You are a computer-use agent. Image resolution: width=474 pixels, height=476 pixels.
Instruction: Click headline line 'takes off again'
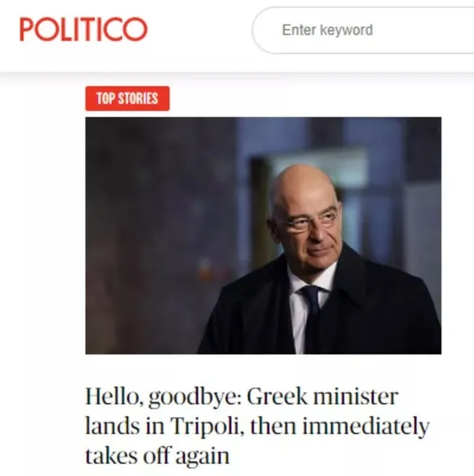[157, 456]
